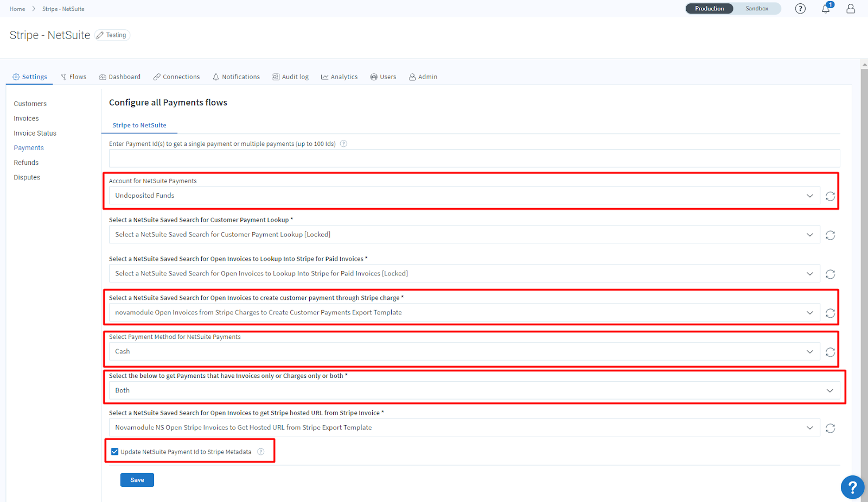868x502 pixels.
Task: Select the Stripe to NetSuite sub-tab
Action: pos(139,125)
